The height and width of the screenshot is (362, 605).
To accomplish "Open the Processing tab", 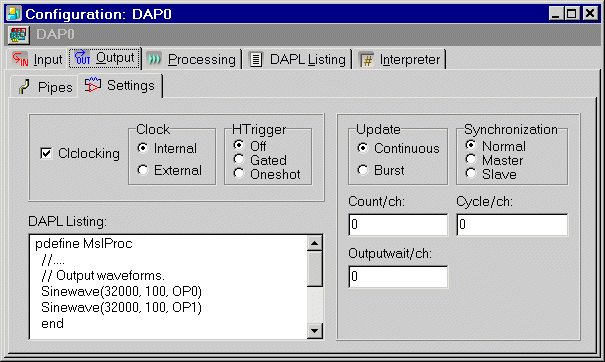I will click(192, 59).
